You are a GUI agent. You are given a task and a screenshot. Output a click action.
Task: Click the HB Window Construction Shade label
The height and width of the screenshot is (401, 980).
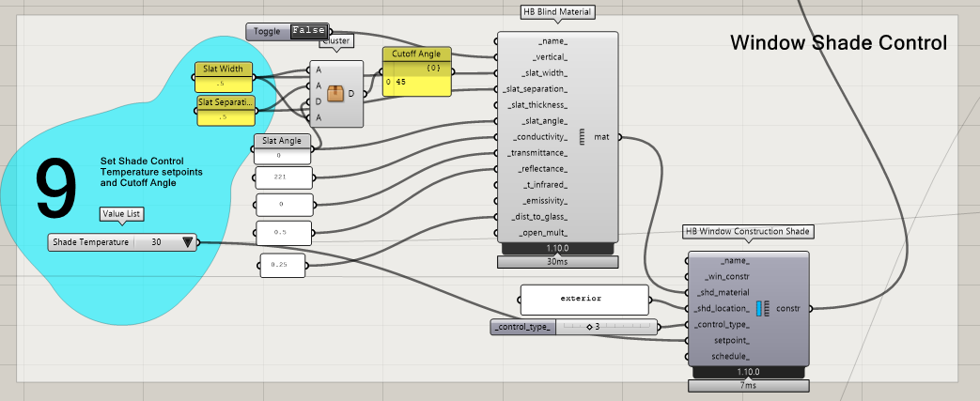(x=748, y=231)
